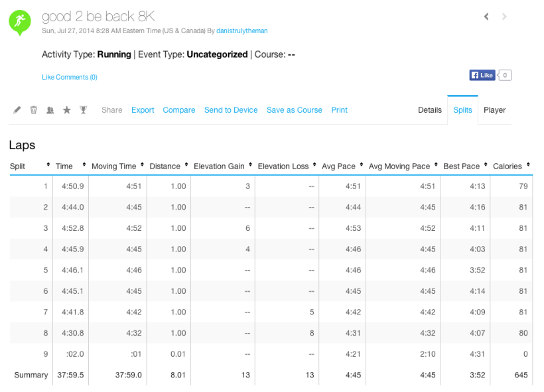Click the trash can delete icon
Viewport: 544px width, 392px height.
pyautogui.click(x=33, y=110)
